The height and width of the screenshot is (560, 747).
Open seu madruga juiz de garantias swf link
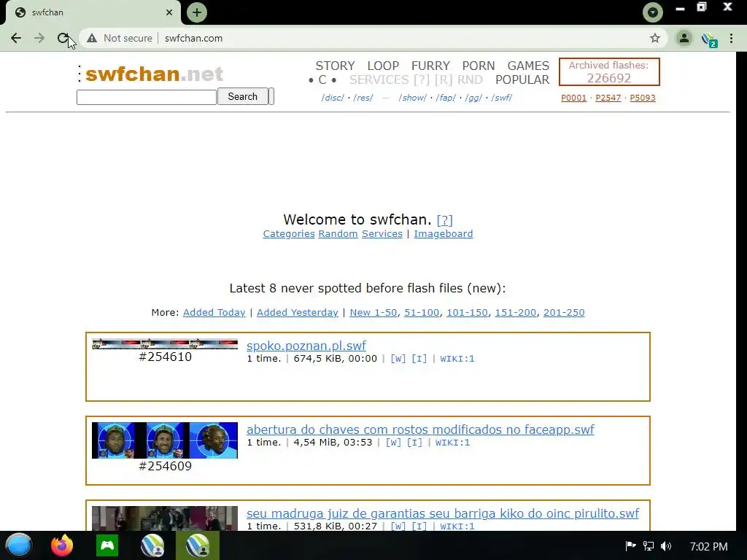coord(443,513)
